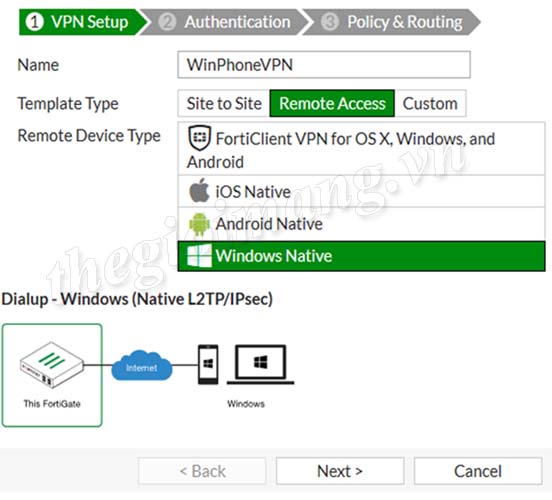Click the Windows laptop icon in diagram
This screenshot has height=500, width=552.
261,364
